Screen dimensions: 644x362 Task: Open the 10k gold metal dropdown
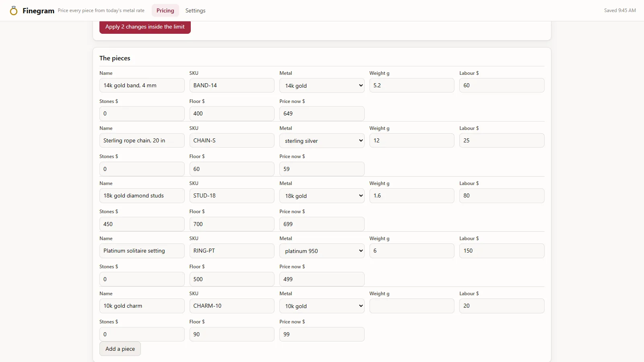pos(322,306)
